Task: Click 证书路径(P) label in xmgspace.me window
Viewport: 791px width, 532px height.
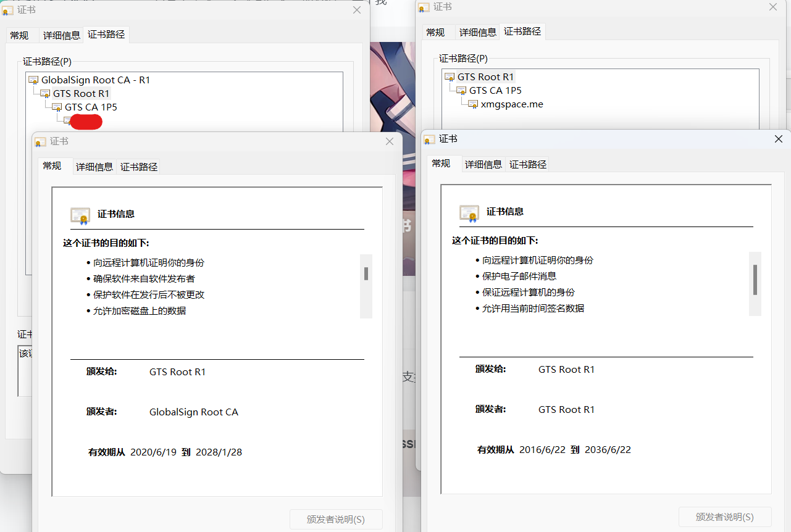Action: coord(464,59)
